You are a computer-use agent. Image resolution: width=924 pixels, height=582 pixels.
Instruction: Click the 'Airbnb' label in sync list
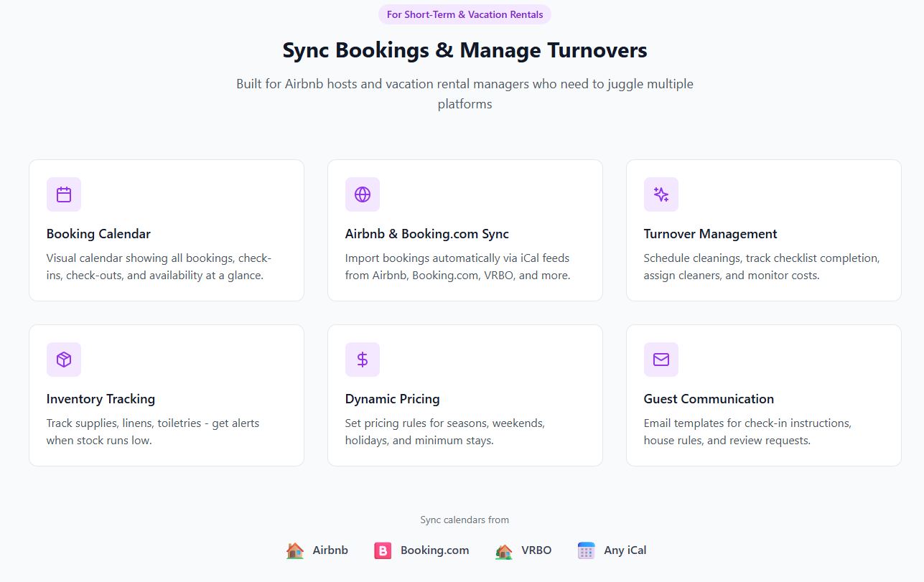(x=330, y=550)
